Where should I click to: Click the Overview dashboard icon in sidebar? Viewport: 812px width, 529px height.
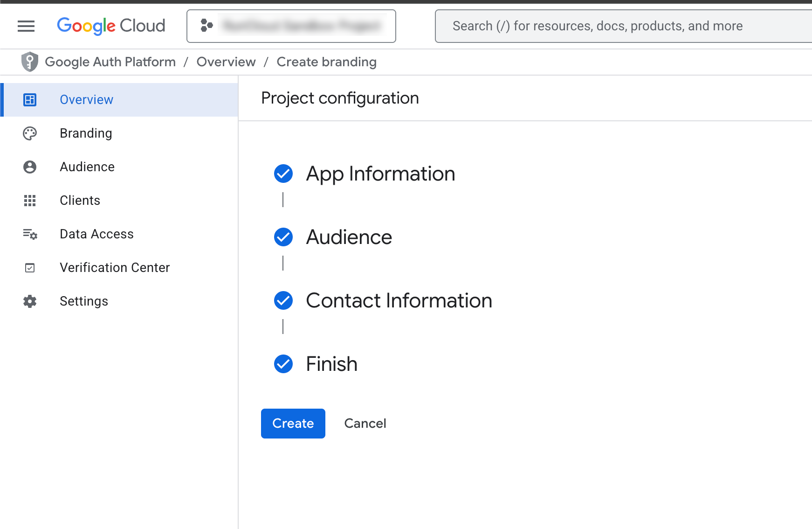(30, 100)
